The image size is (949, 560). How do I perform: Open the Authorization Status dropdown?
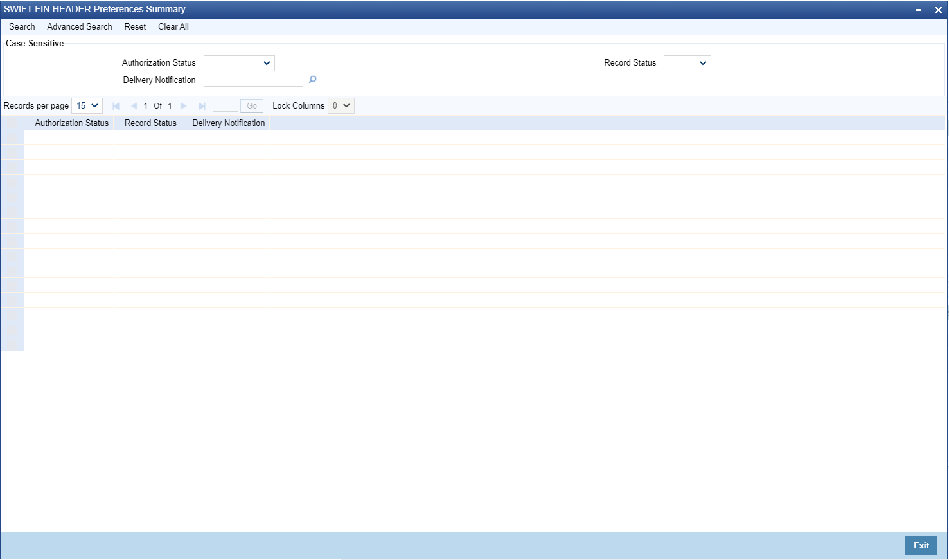pyautogui.click(x=239, y=63)
